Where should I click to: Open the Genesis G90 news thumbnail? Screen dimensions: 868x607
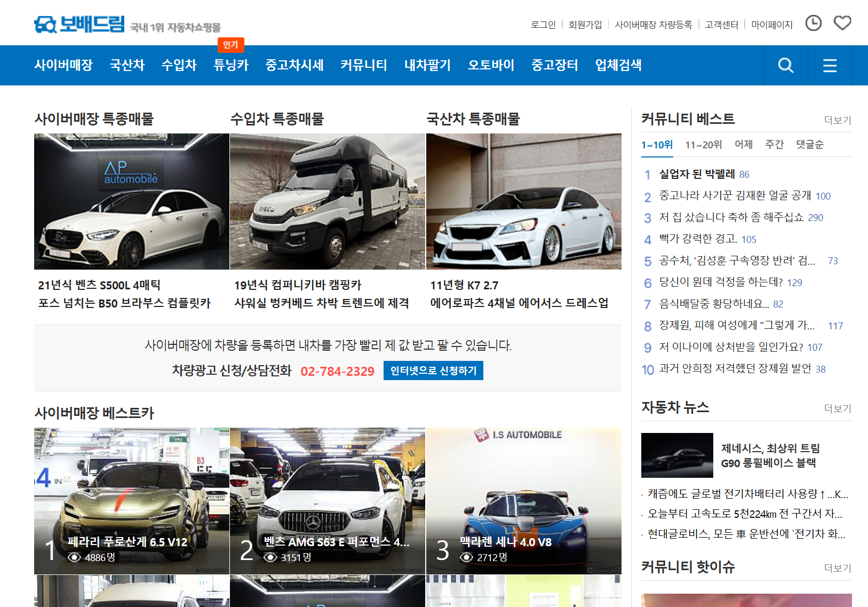click(677, 455)
